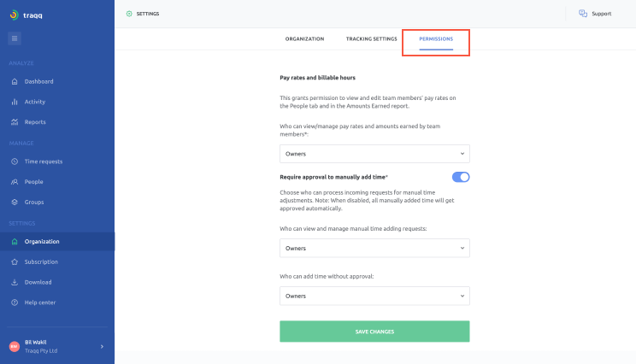The height and width of the screenshot is (364, 636).
Task: Click the Reports chart icon
Action: [15, 122]
